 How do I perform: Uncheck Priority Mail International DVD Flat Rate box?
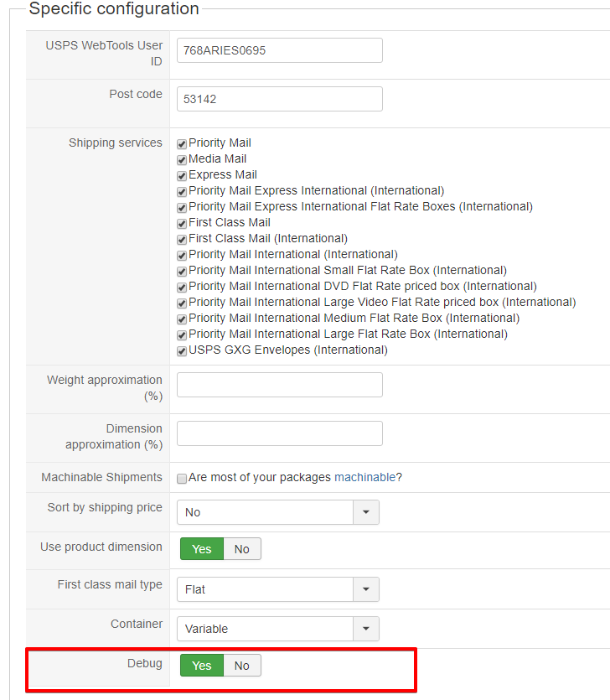click(182, 288)
